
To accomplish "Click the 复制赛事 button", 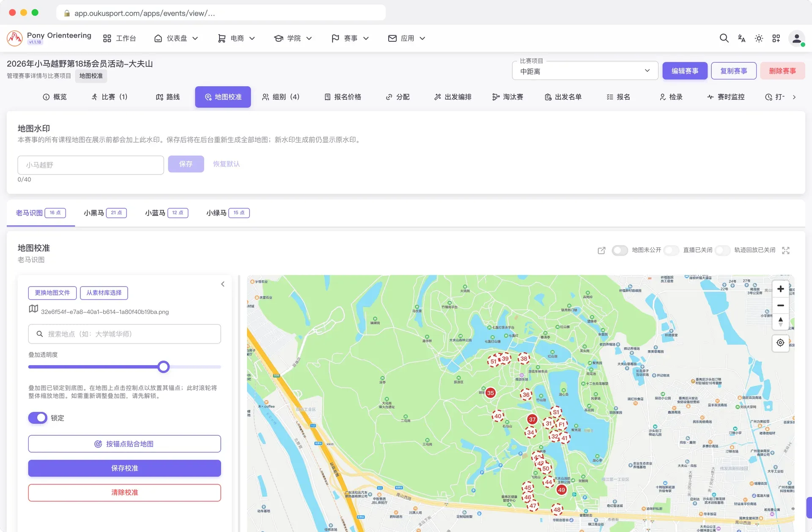I will point(734,71).
